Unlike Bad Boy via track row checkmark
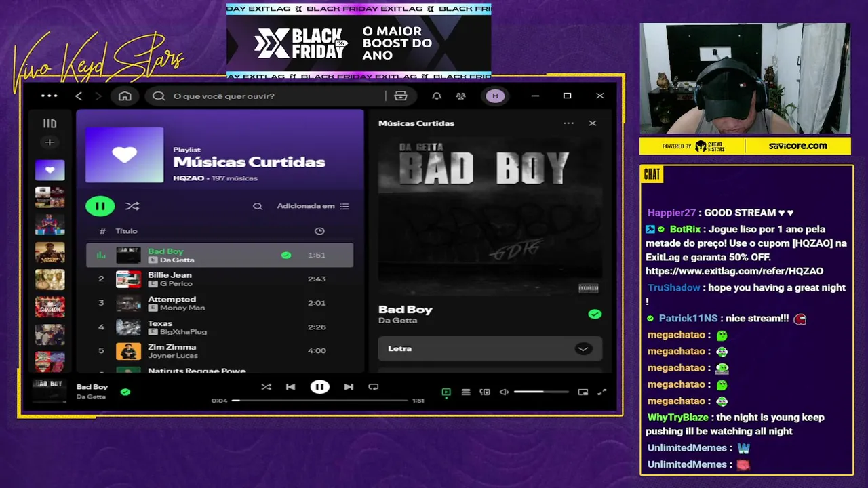 point(286,256)
